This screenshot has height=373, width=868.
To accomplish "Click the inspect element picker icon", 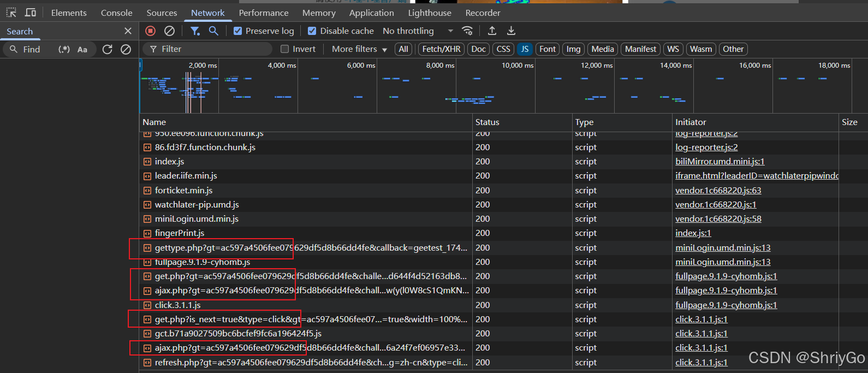I will (x=11, y=13).
